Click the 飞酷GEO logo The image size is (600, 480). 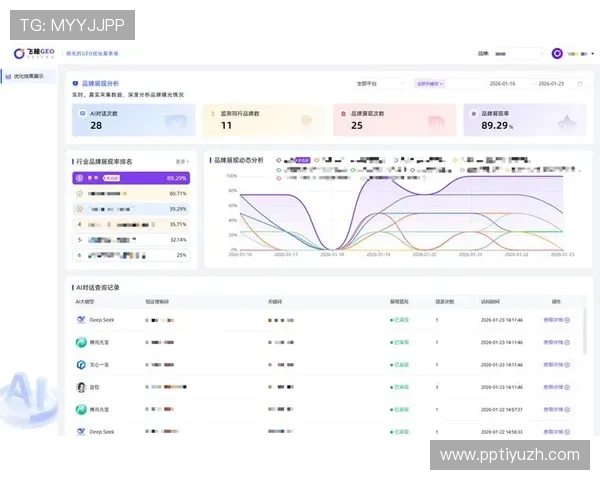coord(34,53)
